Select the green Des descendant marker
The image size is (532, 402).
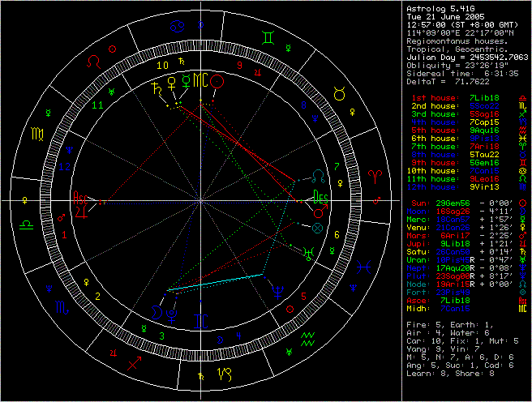click(320, 197)
